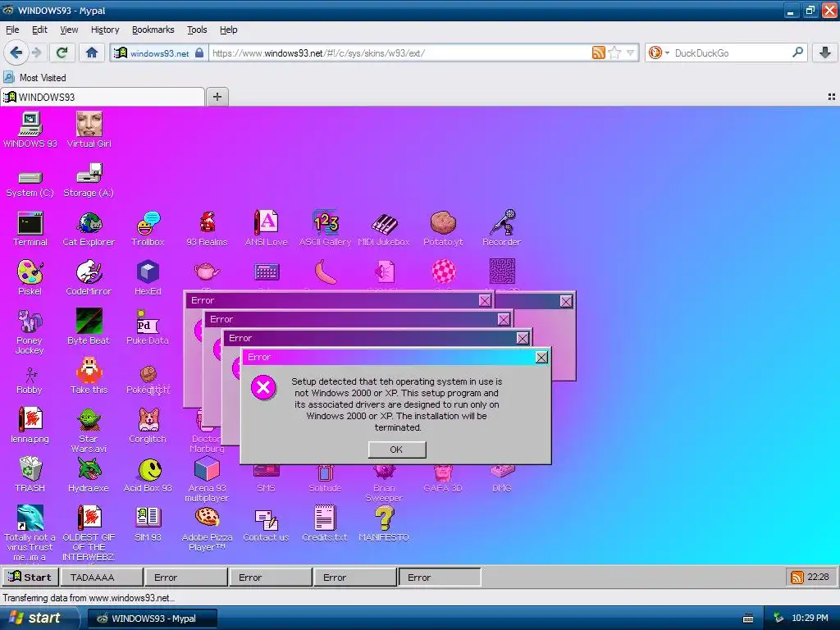Screen dimensions: 840x630
Task: Open the Virtual Girl desktop icon
Action: [89, 129]
